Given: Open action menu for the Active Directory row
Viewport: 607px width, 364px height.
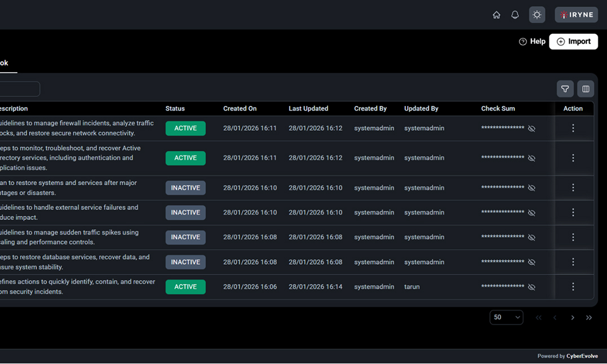Looking at the screenshot, I should (x=573, y=158).
